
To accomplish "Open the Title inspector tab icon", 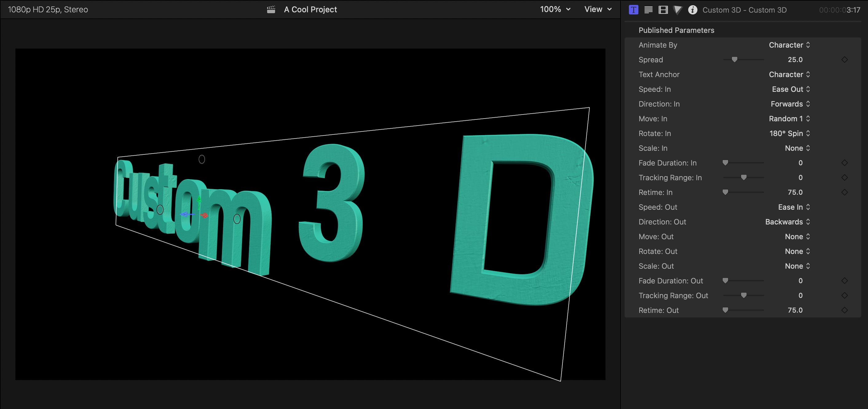I will (633, 10).
